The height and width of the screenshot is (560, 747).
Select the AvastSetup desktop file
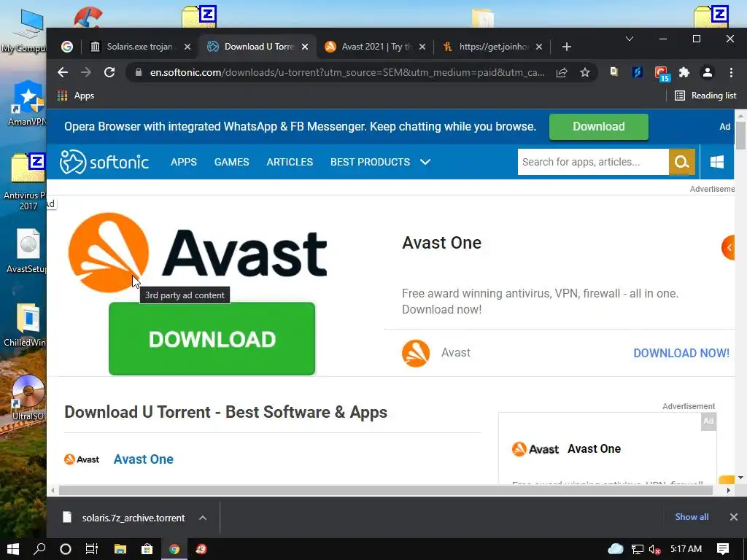click(26, 251)
